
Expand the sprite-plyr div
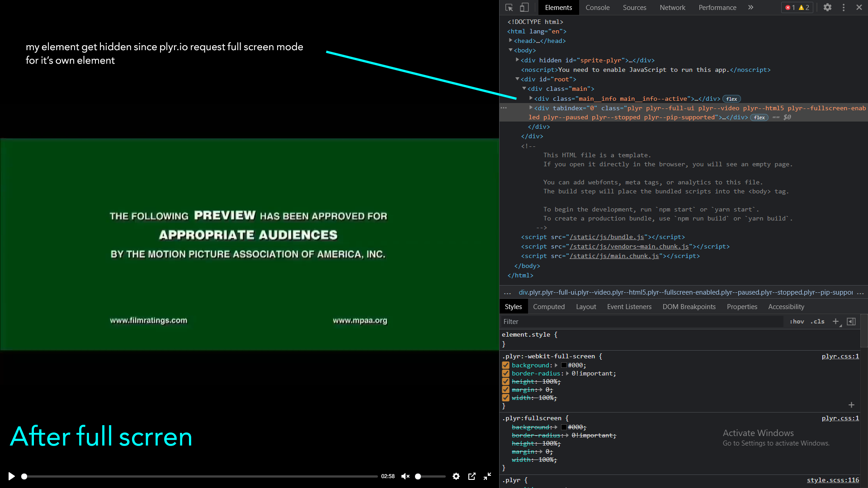(518, 60)
